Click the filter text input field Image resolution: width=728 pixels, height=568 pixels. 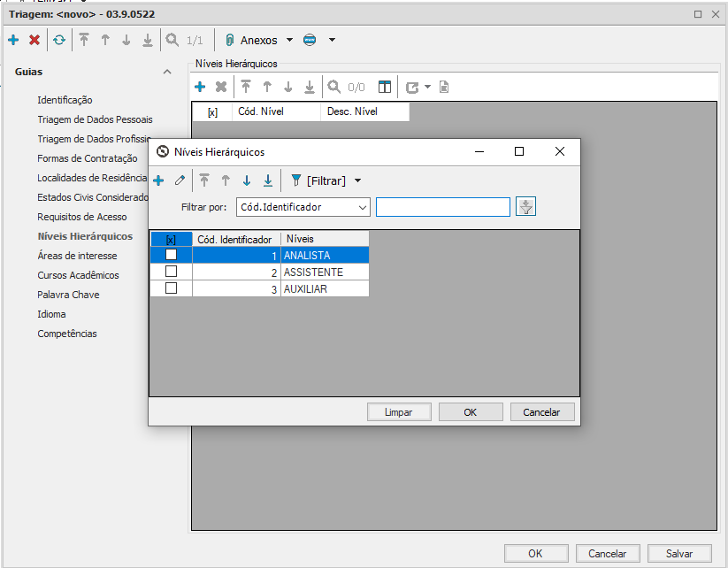pos(442,207)
